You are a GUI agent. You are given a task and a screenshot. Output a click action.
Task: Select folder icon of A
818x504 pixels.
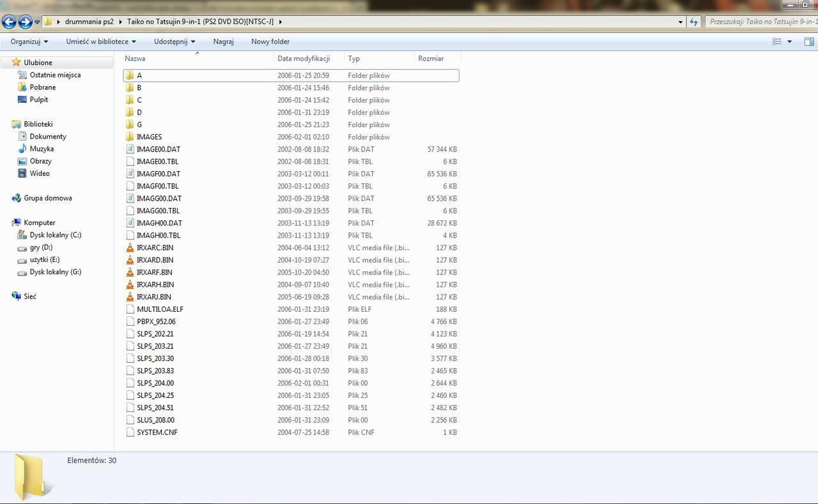click(130, 75)
